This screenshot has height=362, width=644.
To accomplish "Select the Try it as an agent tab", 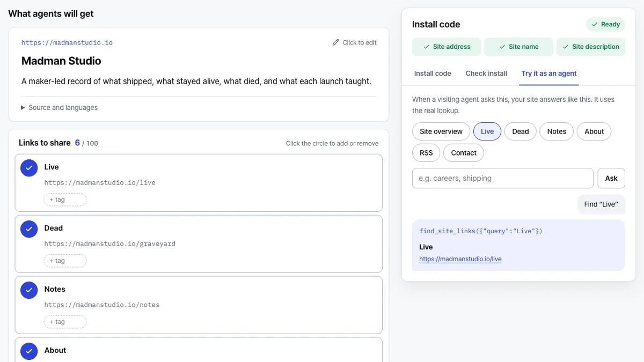I will click(x=549, y=73).
